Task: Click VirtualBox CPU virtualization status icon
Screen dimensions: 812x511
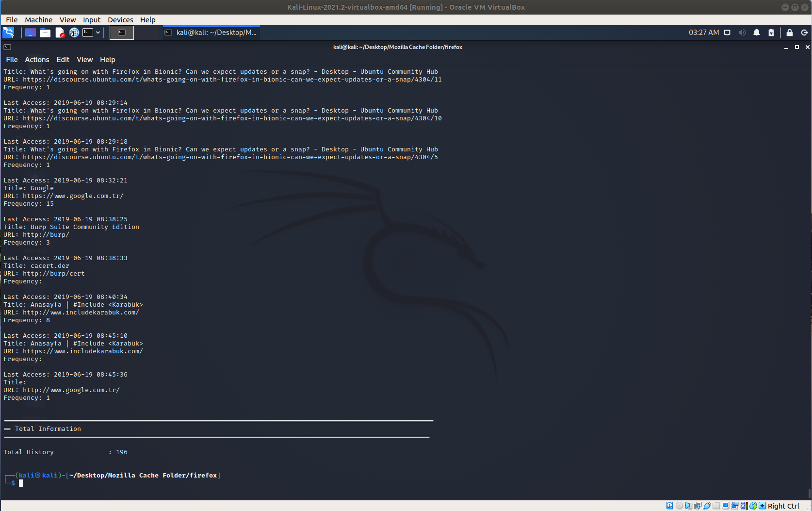Action: pos(744,506)
